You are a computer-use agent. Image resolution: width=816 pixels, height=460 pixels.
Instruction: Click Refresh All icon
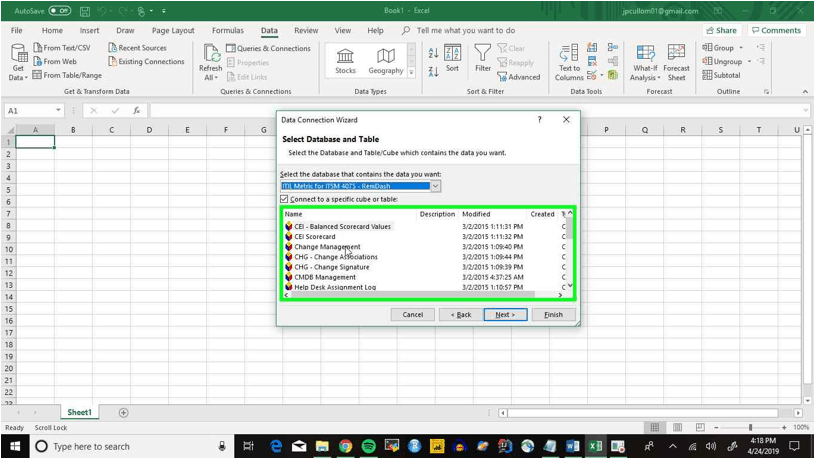tap(210, 62)
